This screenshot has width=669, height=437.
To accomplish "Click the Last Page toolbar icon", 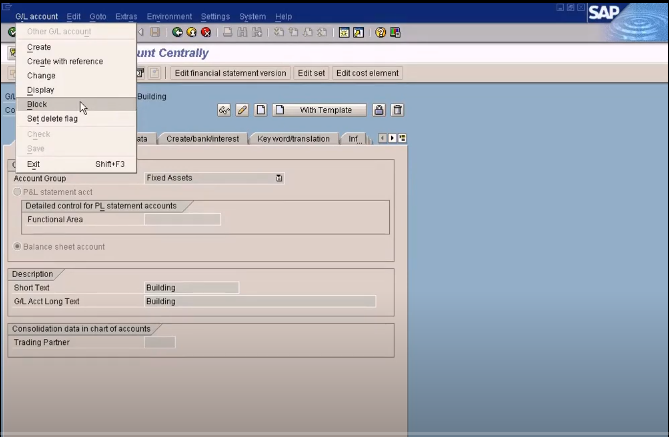I will pos(322,32).
